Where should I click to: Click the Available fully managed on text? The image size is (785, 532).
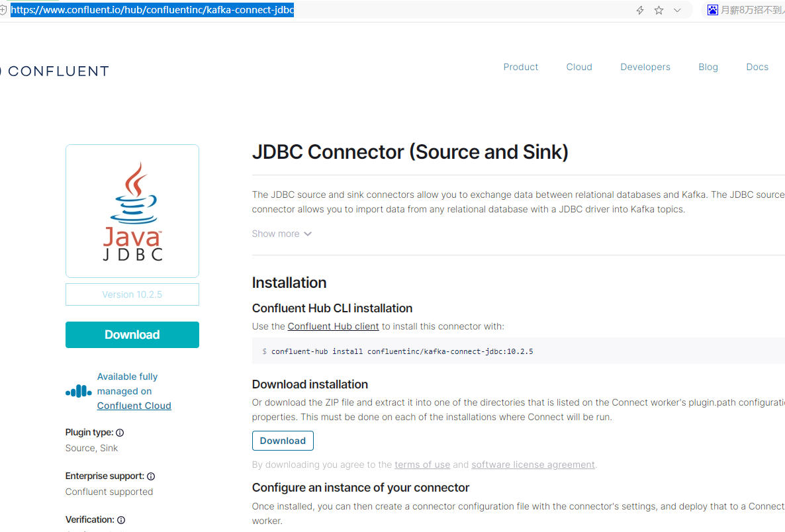pyautogui.click(x=127, y=384)
